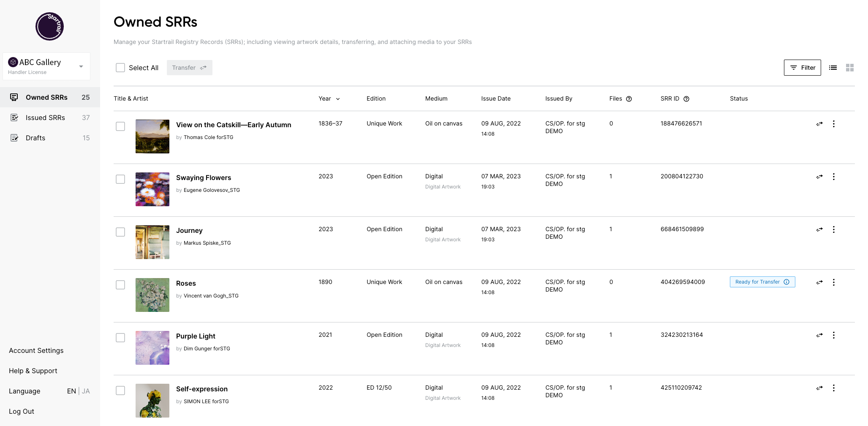This screenshot has height=426, width=868.
Task: Toggle Year column sort arrow
Action: click(338, 99)
